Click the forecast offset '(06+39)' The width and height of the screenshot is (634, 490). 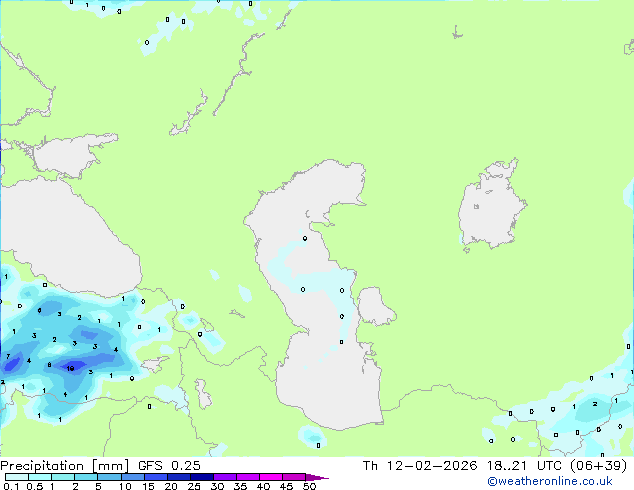pos(598,466)
